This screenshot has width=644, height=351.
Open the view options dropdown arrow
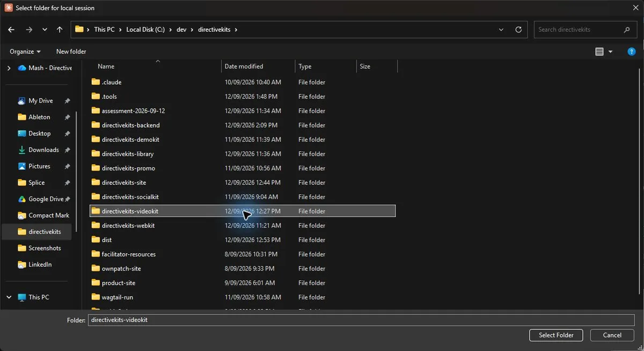(611, 52)
